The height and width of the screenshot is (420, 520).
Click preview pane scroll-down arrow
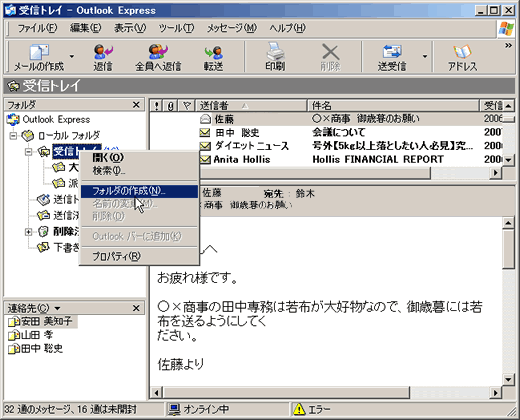508,379
